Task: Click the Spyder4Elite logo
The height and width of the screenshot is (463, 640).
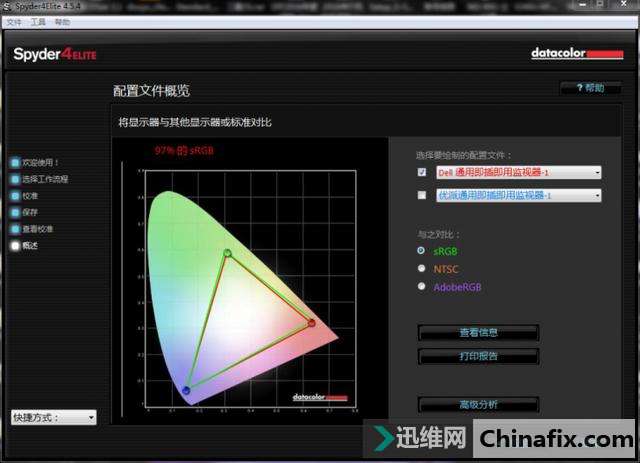Action: [55, 54]
